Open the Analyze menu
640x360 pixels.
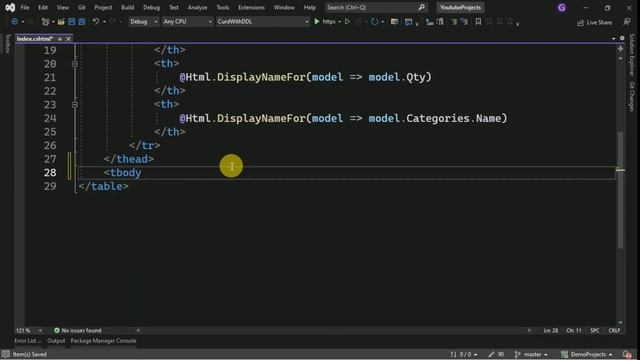tap(197, 7)
